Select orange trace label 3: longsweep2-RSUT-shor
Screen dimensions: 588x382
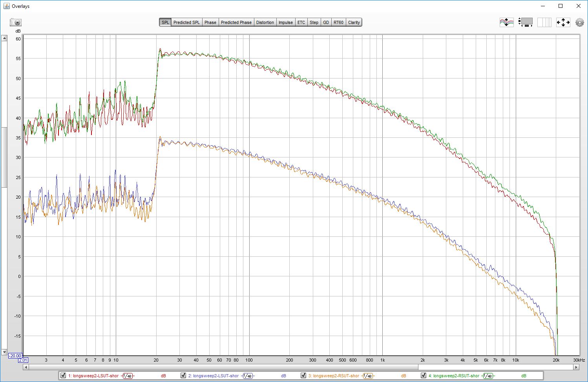point(334,376)
